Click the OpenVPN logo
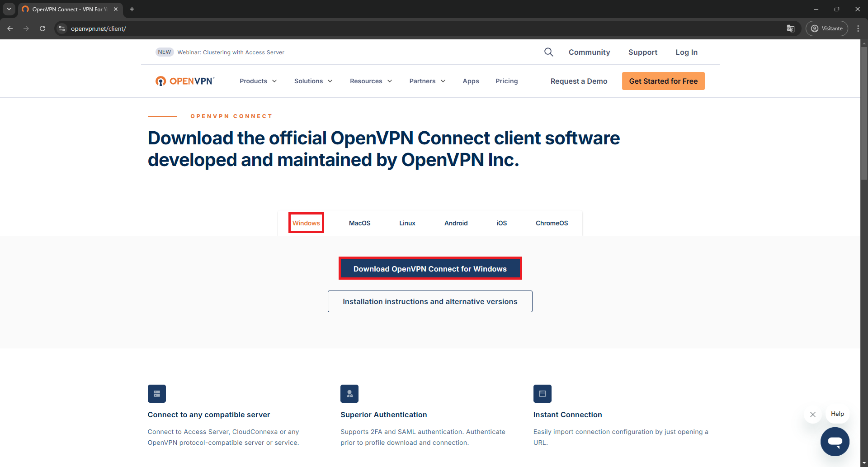 [x=185, y=81]
